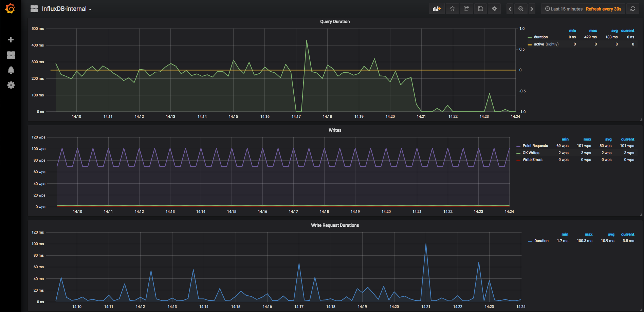644x312 pixels.
Task: Toggle the active series in legend
Action: (539, 44)
